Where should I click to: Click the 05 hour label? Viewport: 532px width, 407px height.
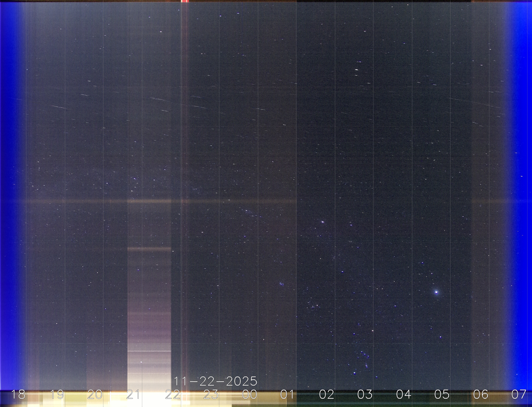pos(442,394)
